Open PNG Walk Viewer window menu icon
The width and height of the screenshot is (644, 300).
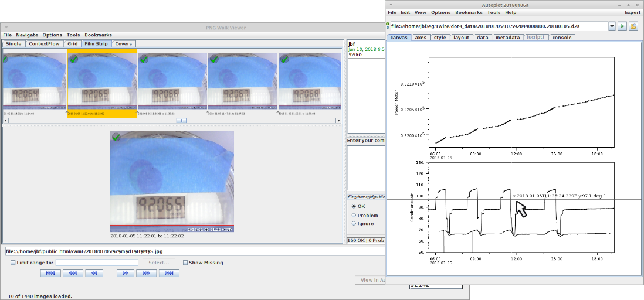[x=6, y=28]
